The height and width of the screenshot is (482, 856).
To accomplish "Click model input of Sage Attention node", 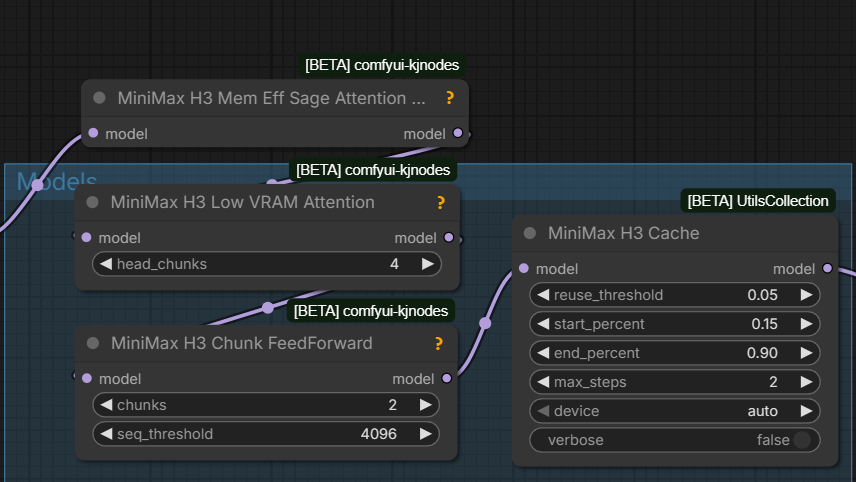I will coord(93,133).
